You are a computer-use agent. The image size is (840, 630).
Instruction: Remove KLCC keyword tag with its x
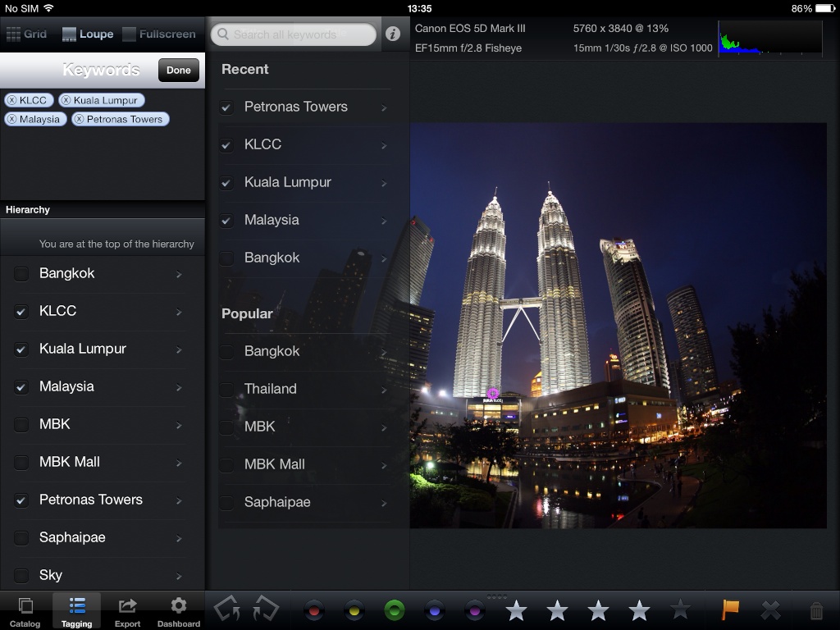[x=12, y=100]
